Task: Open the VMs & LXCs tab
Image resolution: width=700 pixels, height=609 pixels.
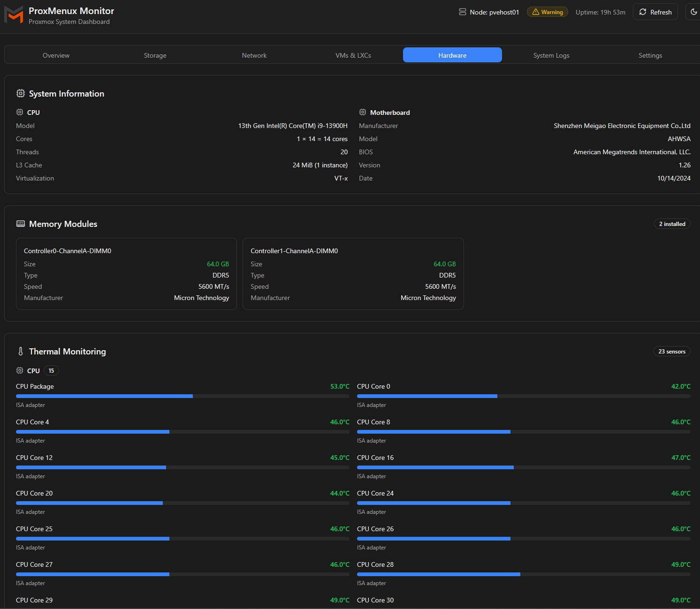Action: pyautogui.click(x=353, y=55)
